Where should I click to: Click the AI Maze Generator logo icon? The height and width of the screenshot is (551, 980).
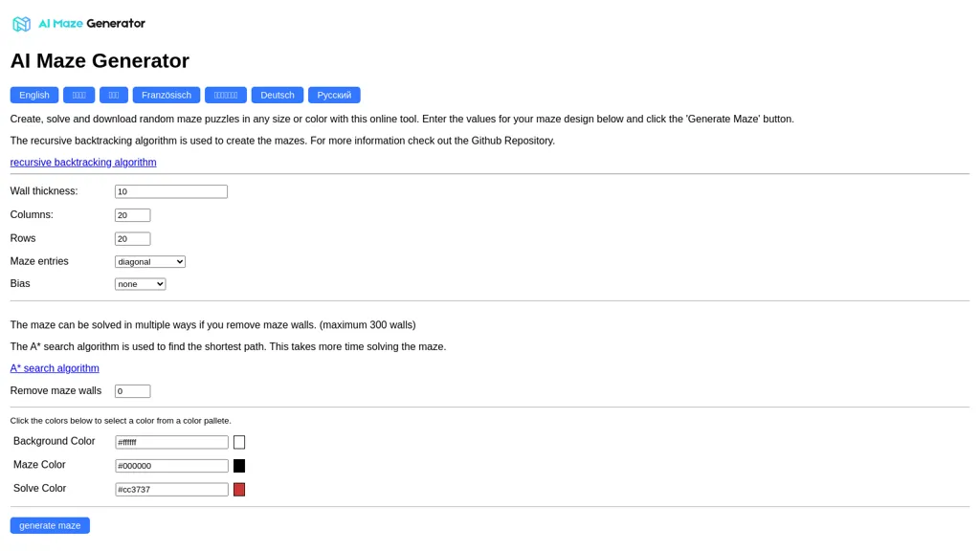pyautogui.click(x=21, y=24)
